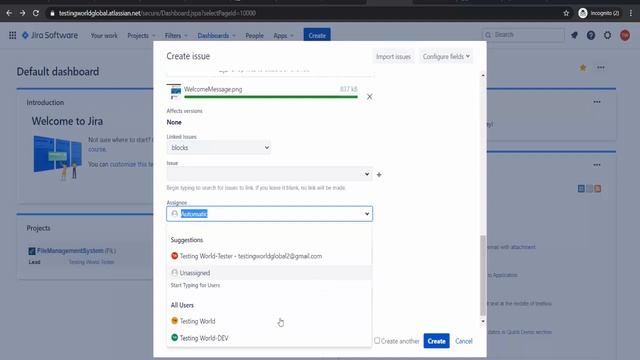Select Testing World from All Users
The width and height of the screenshot is (640, 360).
269,321
